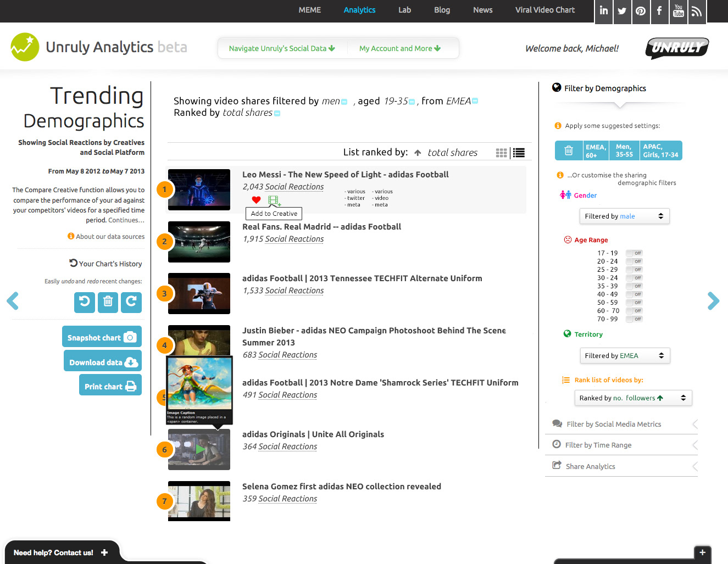Image resolution: width=728 pixels, height=564 pixels.
Task: Redo the recent chart change
Action: coord(131,302)
